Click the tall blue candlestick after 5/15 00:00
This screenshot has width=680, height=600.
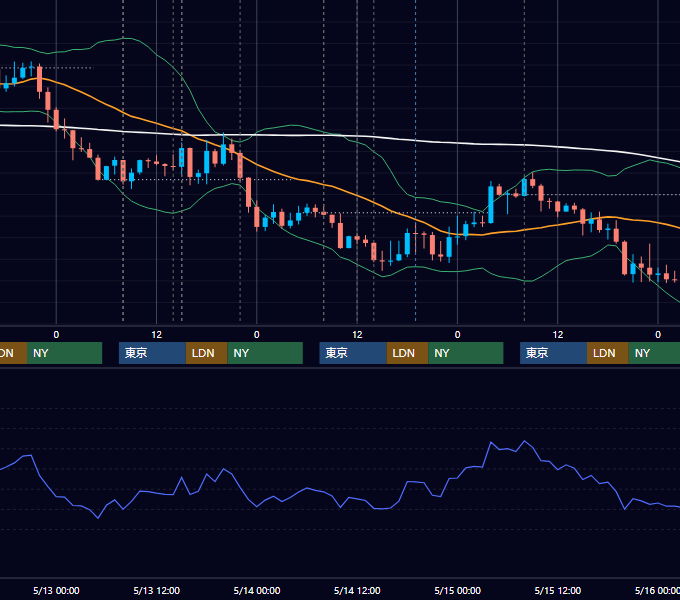click(x=491, y=204)
